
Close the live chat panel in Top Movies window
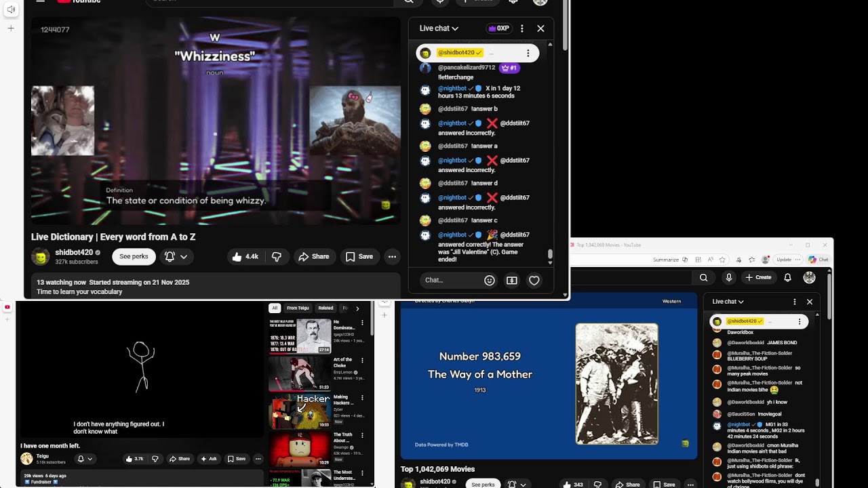pos(809,302)
